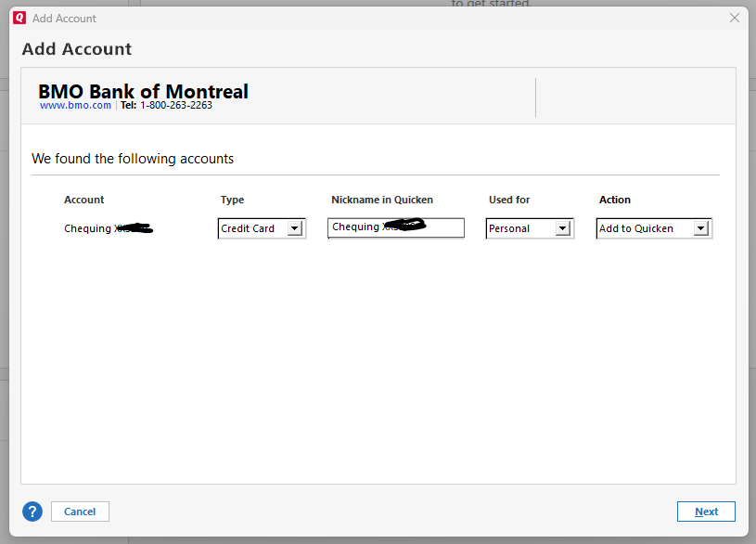Open the Action dropdown showing Add to Quicken
The height and width of the screenshot is (544, 756).
654,228
